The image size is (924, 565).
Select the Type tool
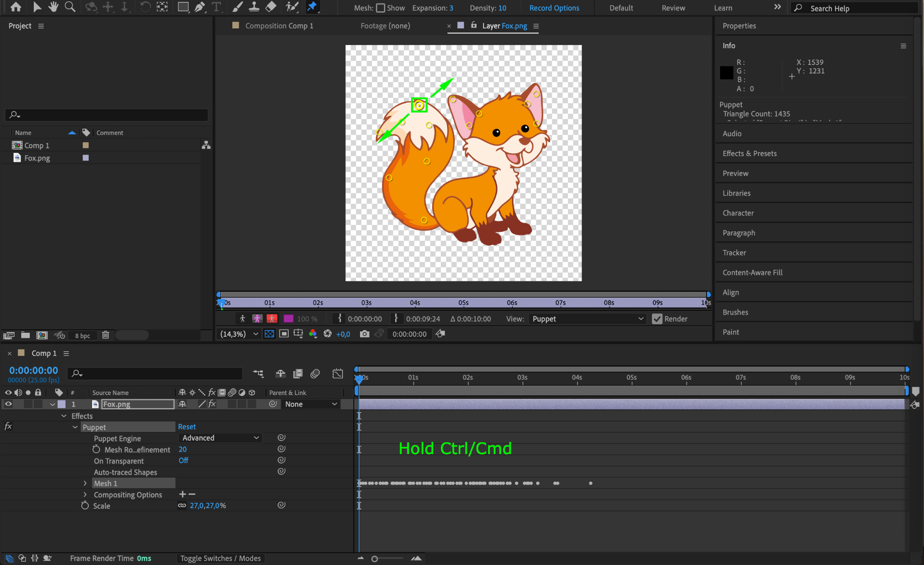tap(217, 7)
